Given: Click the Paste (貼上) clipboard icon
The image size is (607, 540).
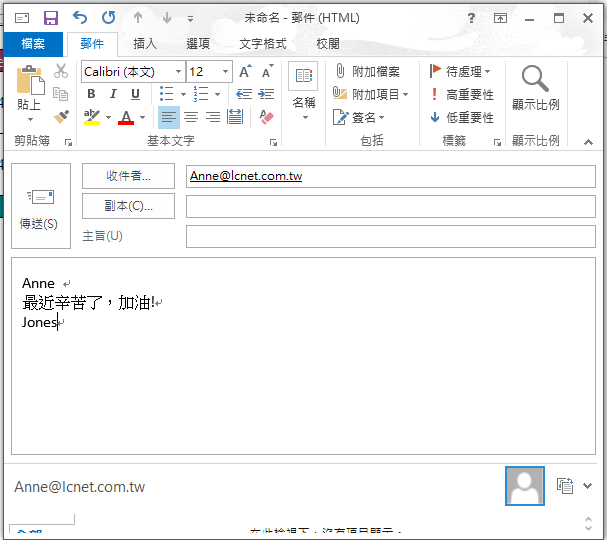Looking at the screenshot, I should [x=29, y=81].
